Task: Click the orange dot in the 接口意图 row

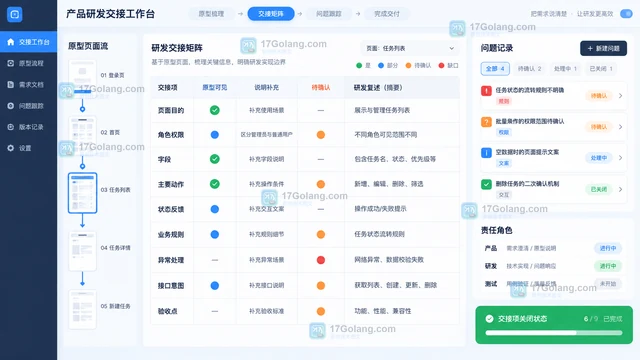Action: pyautogui.click(x=321, y=286)
